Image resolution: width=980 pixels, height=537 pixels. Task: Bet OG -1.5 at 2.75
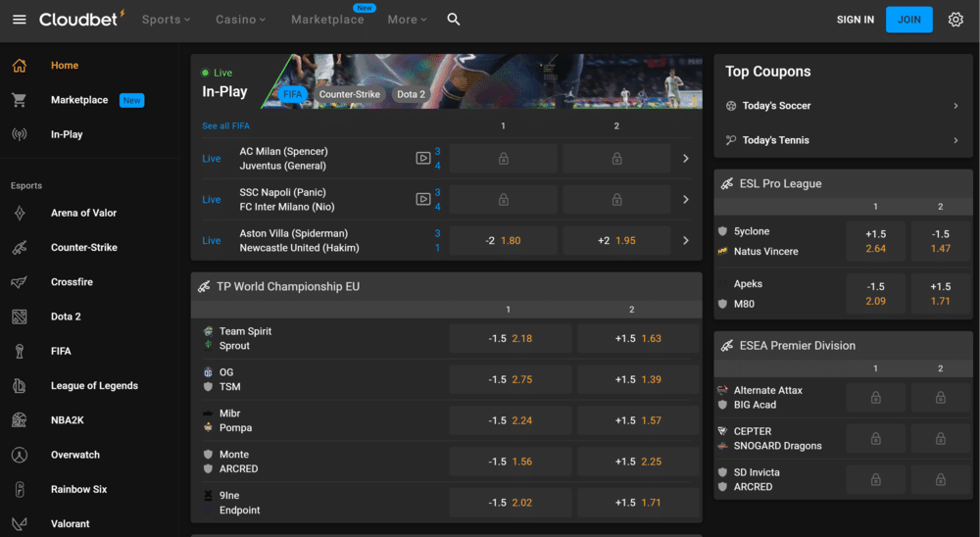coord(510,379)
